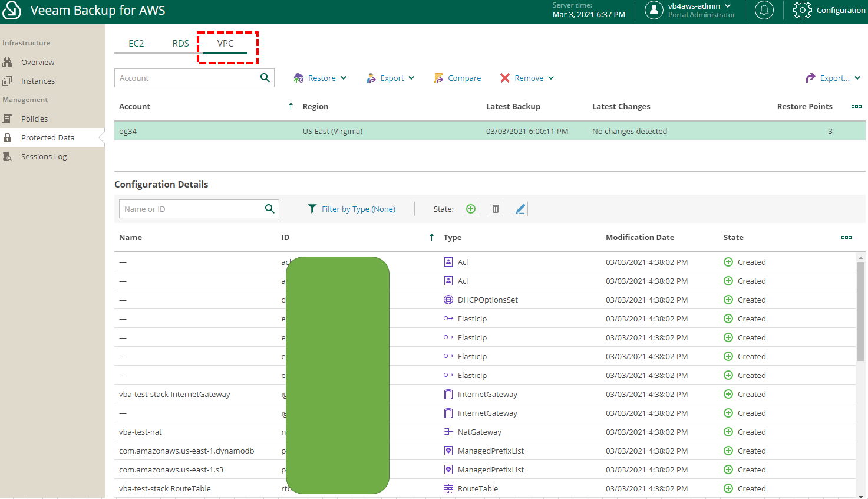Select the og34 account row

point(490,131)
